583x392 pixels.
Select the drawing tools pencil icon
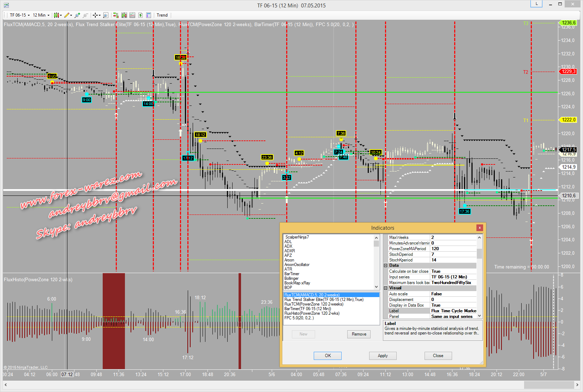(x=67, y=15)
